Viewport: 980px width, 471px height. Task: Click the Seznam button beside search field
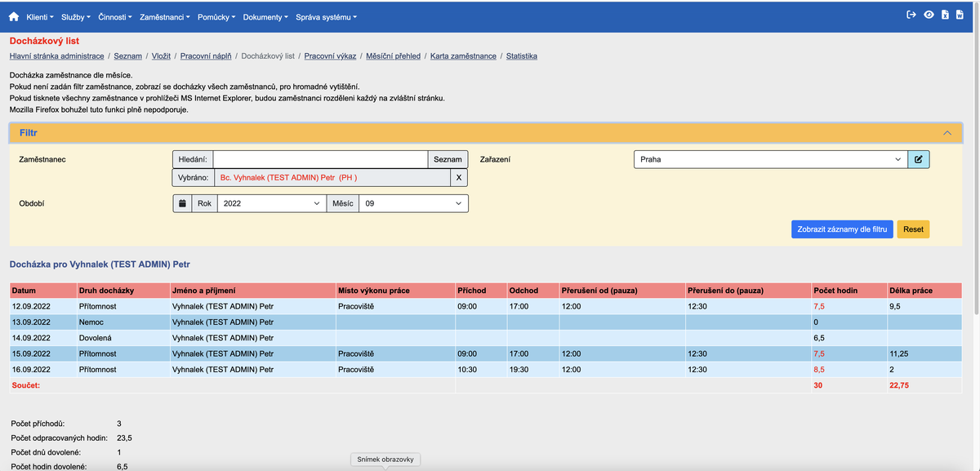point(448,159)
